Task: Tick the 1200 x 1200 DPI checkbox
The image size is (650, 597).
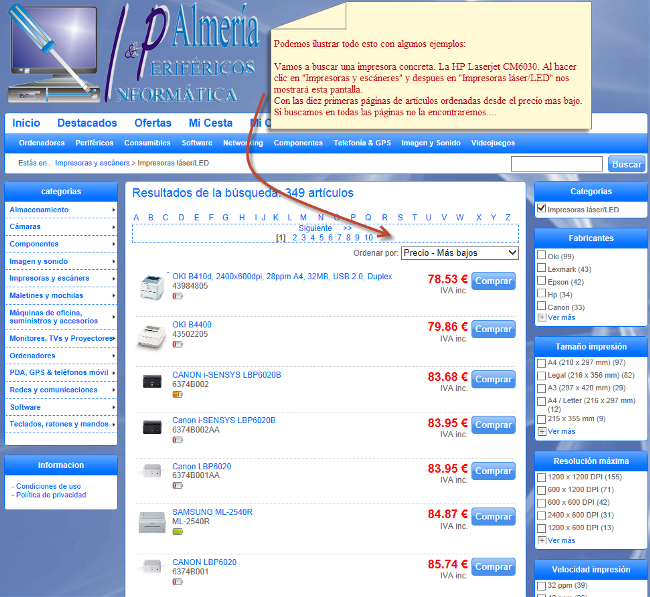Action: pos(542,478)
